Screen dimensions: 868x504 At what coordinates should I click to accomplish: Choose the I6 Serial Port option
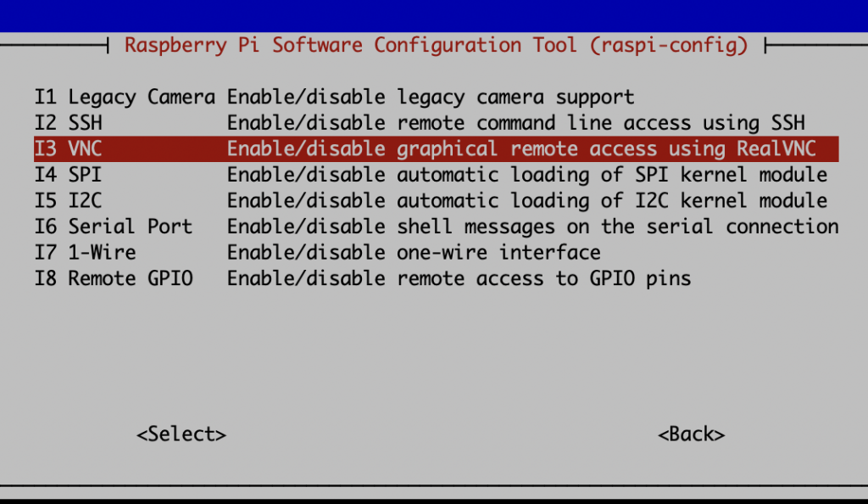point(437,227)
